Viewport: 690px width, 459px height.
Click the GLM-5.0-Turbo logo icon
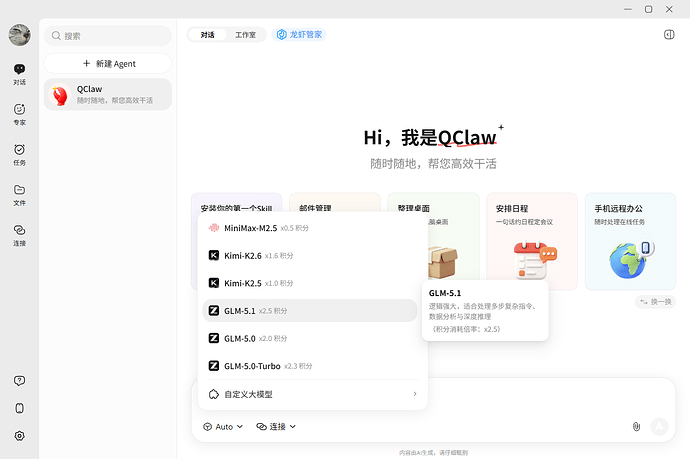point(213,366)
